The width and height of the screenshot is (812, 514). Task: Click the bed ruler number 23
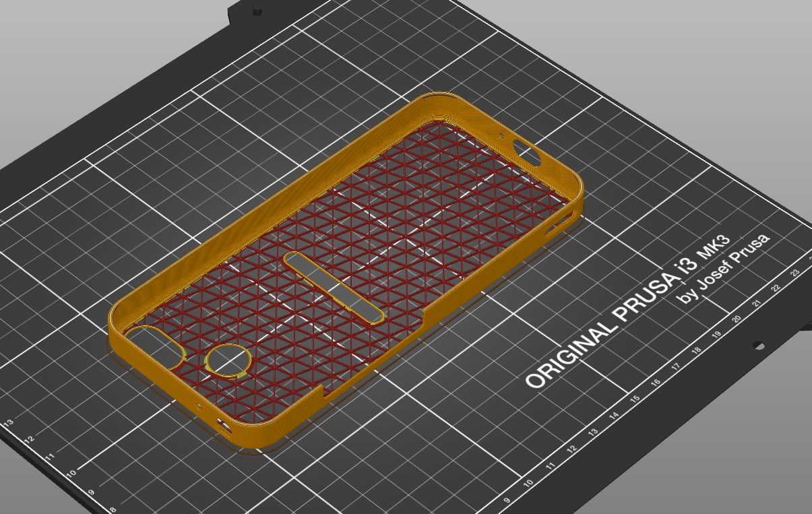tap(795, 273)
